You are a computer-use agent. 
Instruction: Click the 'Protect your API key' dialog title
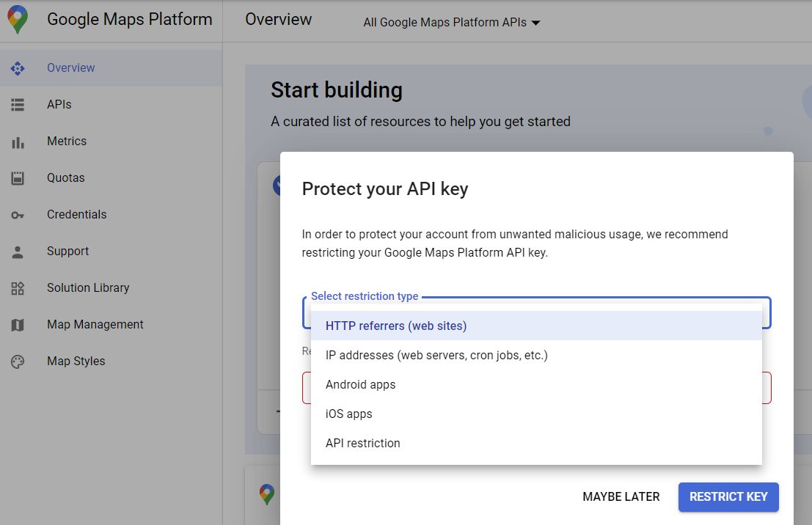[385, 189]
